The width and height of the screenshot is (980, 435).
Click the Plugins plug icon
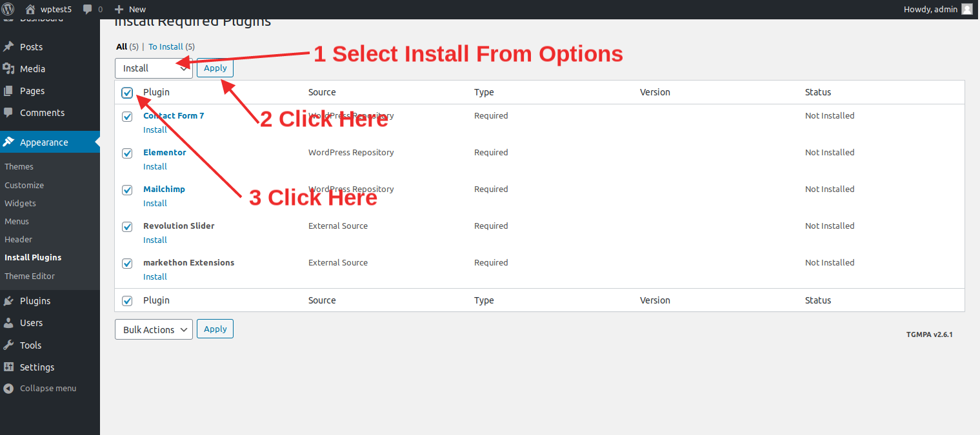point(8,301)
